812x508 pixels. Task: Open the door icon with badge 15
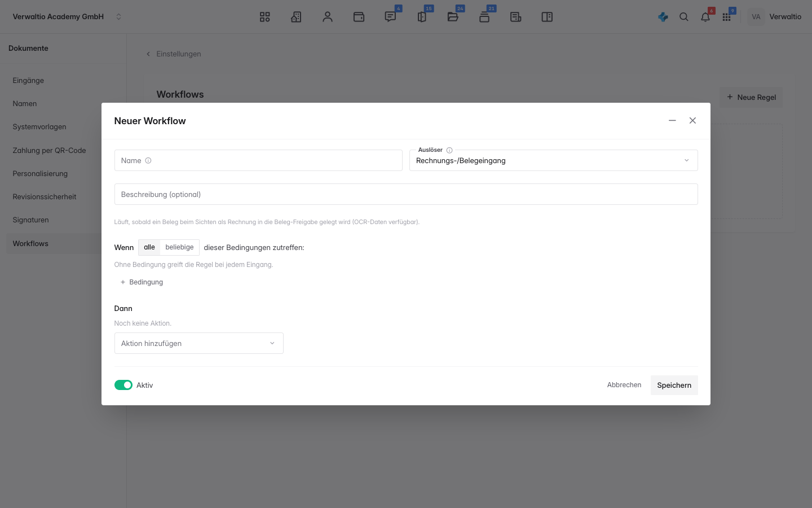click(422, 17)
